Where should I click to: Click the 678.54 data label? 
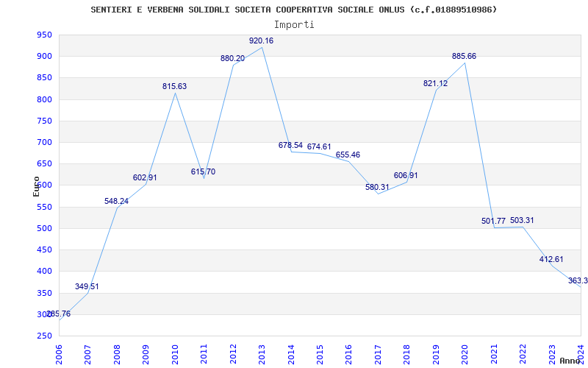[x=290, y=145]
